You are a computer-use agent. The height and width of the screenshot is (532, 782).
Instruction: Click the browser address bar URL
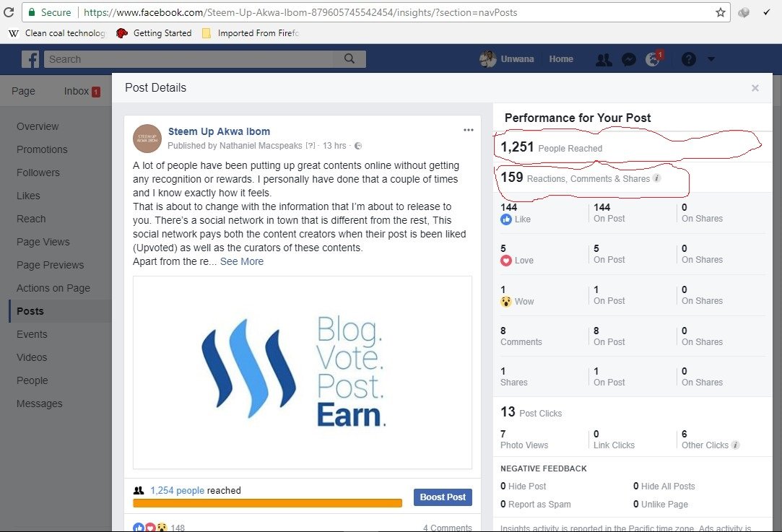(x=300, y=12)
